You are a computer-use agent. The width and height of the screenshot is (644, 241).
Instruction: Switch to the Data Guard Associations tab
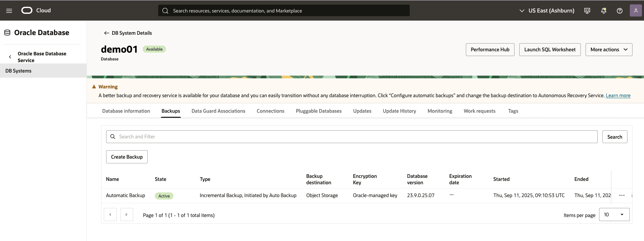(218, 111)
